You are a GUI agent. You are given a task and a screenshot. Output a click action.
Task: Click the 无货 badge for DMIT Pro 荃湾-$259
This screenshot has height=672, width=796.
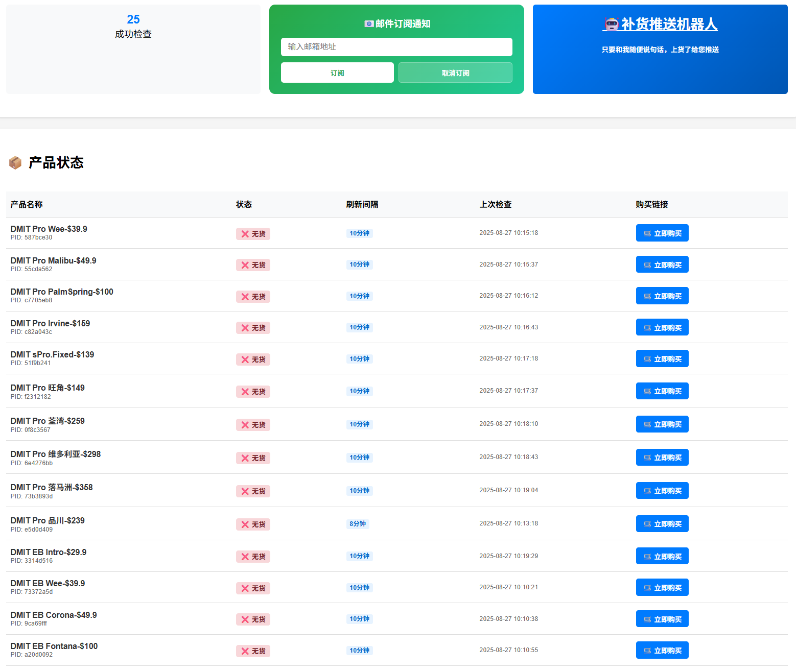[x=253, y=425]
